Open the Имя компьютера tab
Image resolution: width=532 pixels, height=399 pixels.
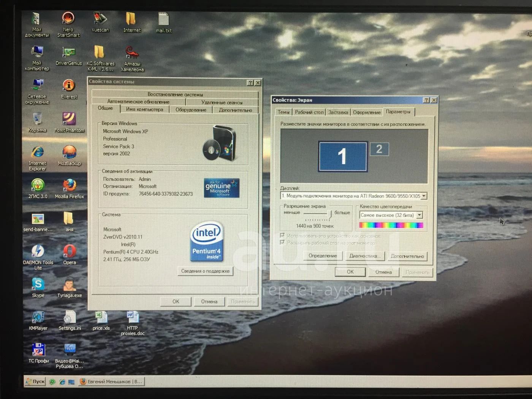144,109
